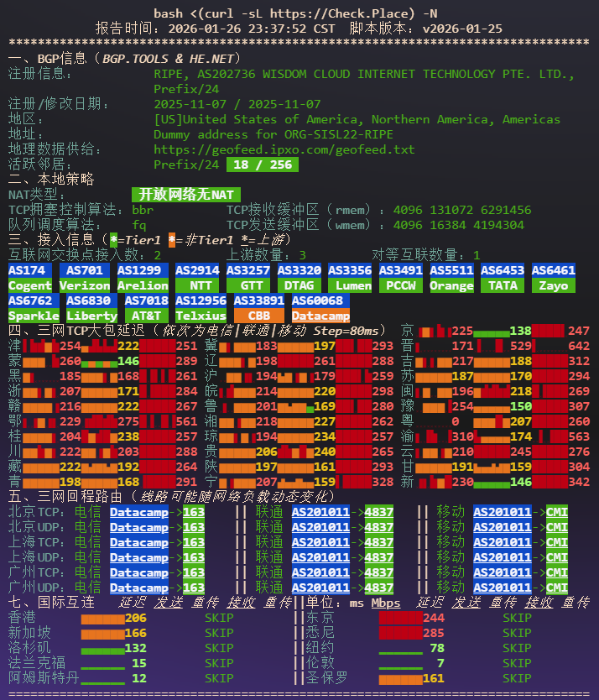
Task: Select the AS701 Verizon badge
Action: [x=84, y=278]
